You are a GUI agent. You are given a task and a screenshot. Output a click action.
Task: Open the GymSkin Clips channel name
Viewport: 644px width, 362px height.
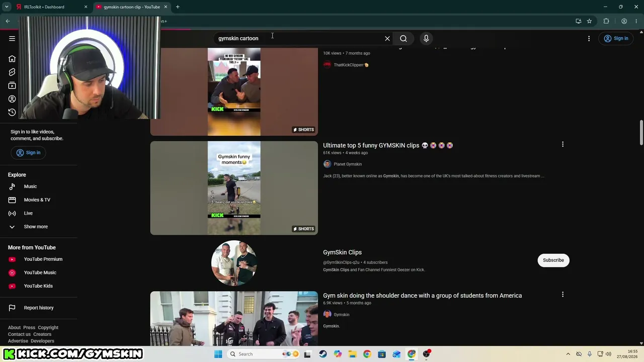342,252
